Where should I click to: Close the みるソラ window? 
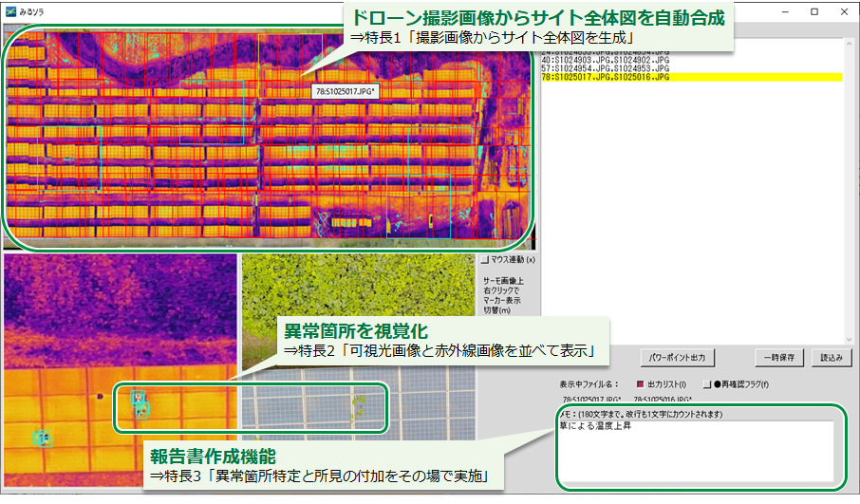pyautogui.click(x=844, y=11)
